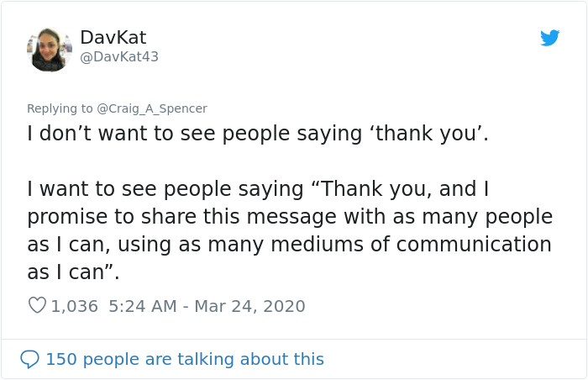Click the 1,036 likes count
This screenshot has height=380, width=588.
(x=74, y=306)
